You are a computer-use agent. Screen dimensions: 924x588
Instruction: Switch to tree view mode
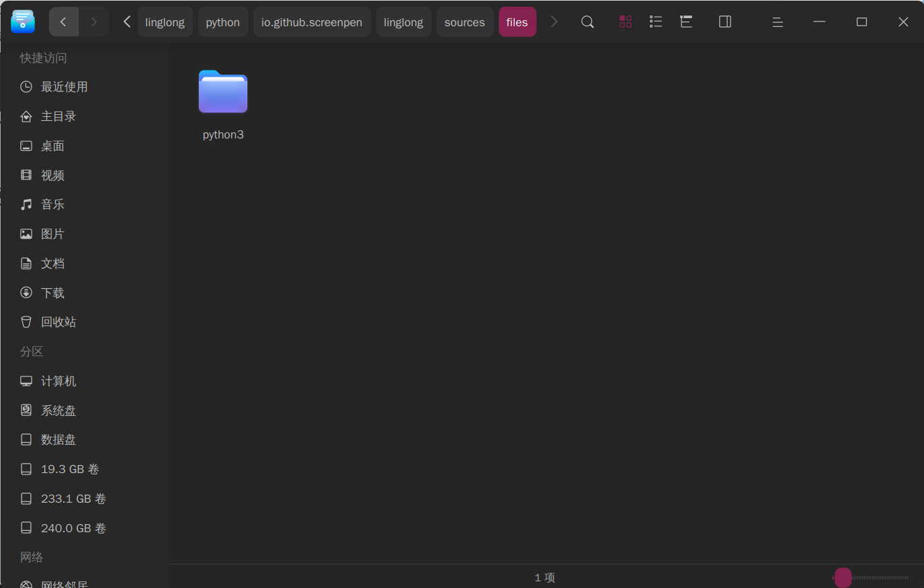686,22
